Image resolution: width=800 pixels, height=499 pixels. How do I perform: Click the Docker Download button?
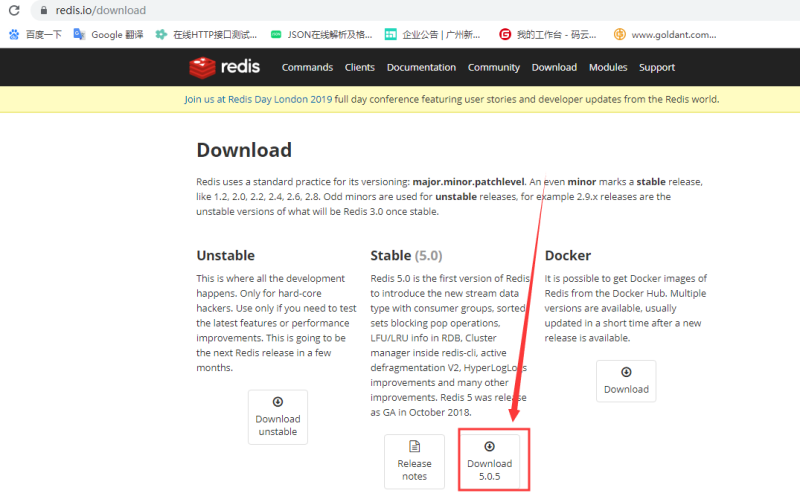[x=626, y=381]
